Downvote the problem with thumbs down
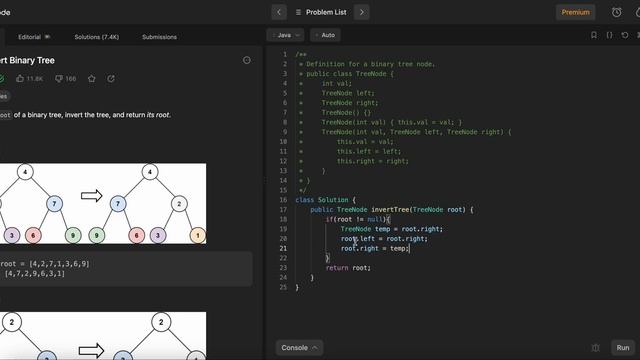 65,78
